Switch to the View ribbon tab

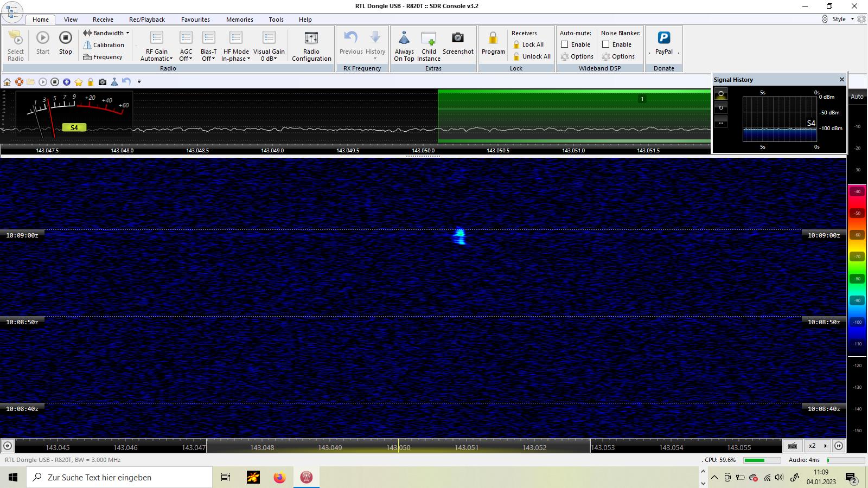point(71,20)
